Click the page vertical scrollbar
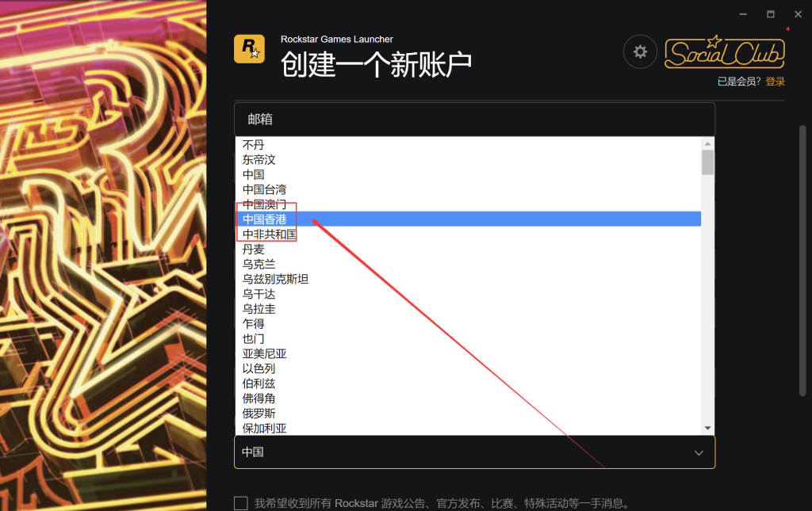The image size is (812, 511). coord(802,261)
